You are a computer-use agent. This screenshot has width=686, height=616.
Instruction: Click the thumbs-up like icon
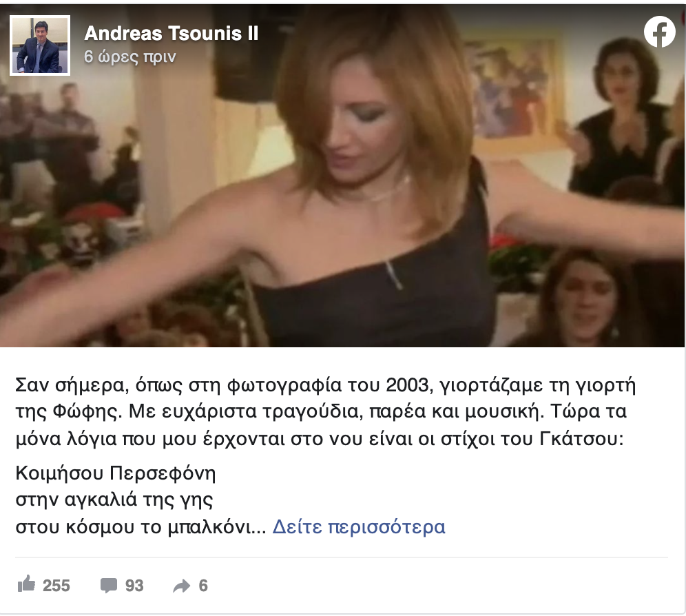pos(26,584)
